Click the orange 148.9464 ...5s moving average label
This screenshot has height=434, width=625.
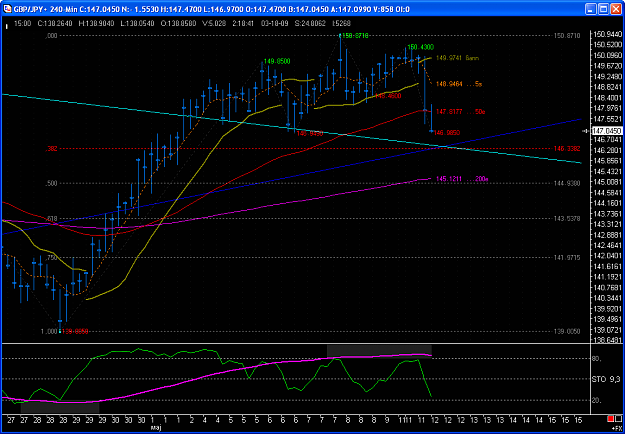coord(459,84)
